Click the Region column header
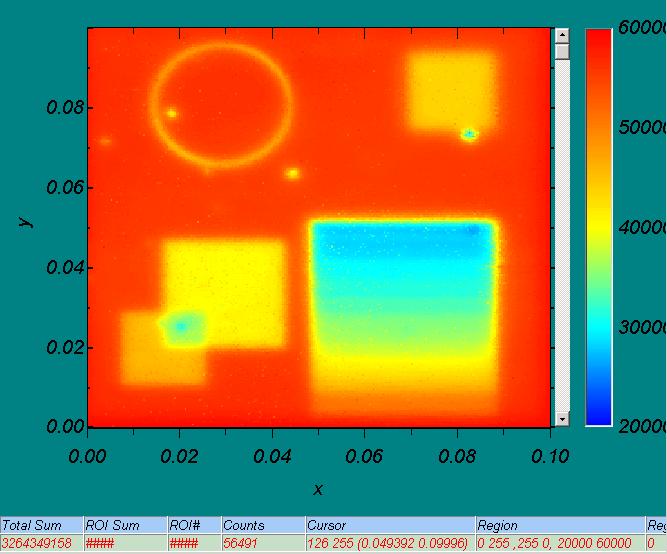This screenshot has height=554, width=667. click(x=559, y=525)
